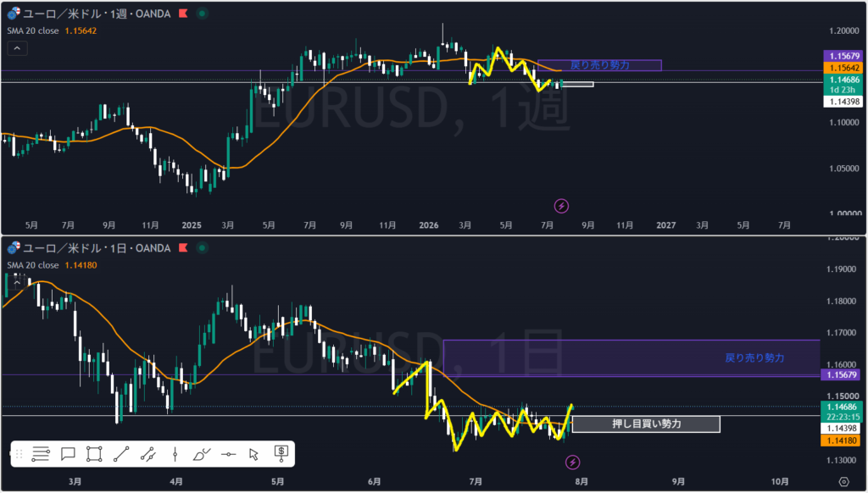This screenshot has width=868, height=493.
Task: Click the weekly chart lightning event icon
Action: point(561,207)
